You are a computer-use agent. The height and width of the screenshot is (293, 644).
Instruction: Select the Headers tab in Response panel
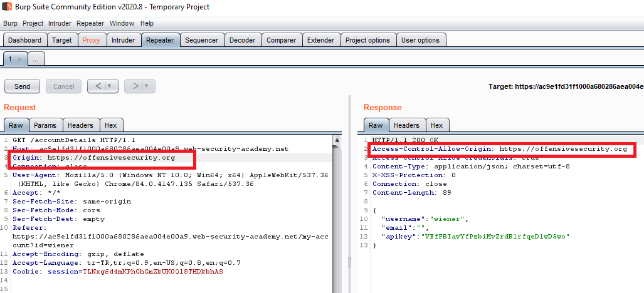[x=406, y=125]
